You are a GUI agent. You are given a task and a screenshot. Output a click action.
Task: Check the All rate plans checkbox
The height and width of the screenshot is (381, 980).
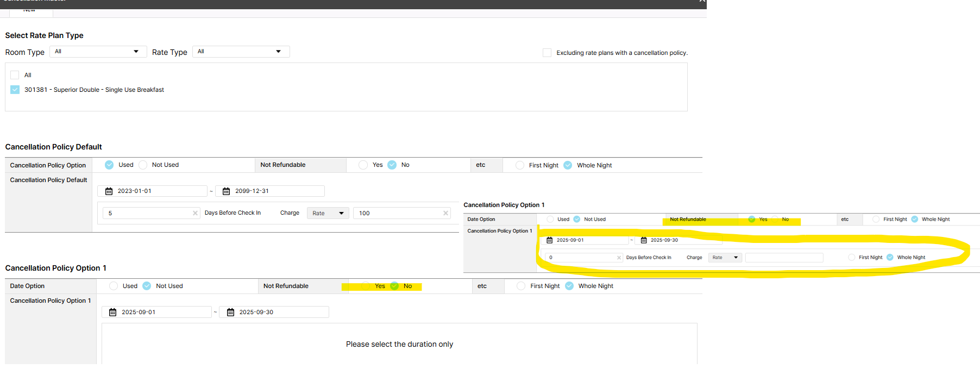[x=15, y=75]
